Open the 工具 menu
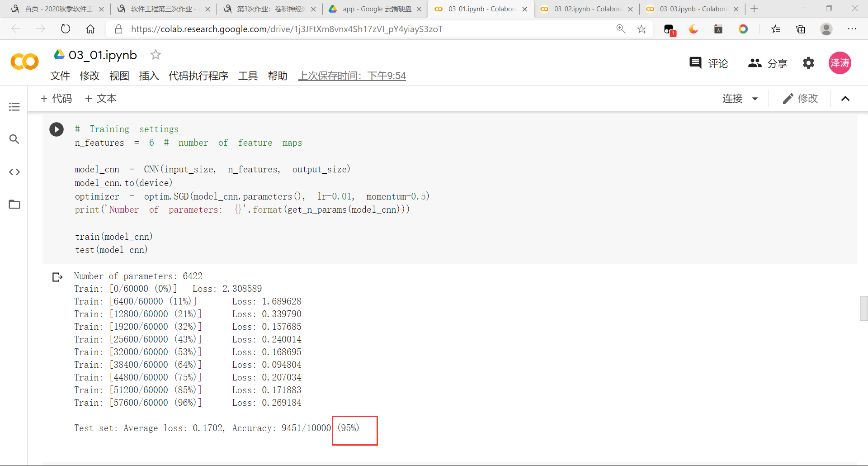Viewport: 868px width, 466px height. click(248, 76)
